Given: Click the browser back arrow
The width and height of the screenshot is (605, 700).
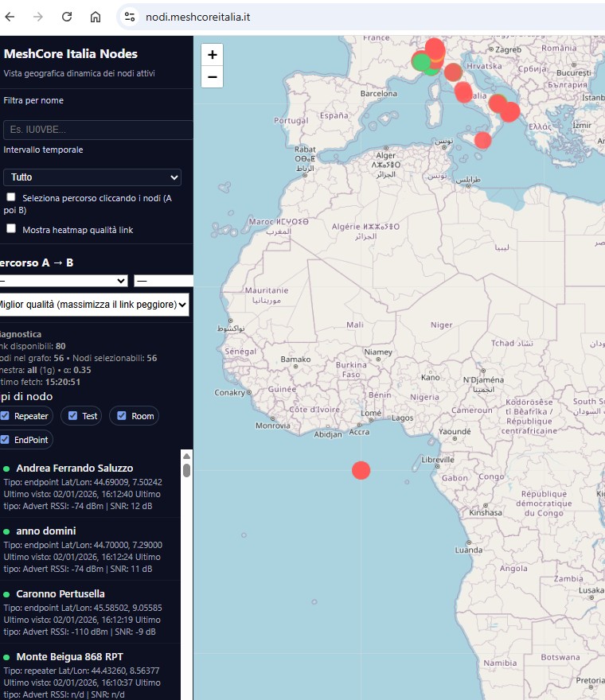Looking at the screenshot, I should [10, 17].
